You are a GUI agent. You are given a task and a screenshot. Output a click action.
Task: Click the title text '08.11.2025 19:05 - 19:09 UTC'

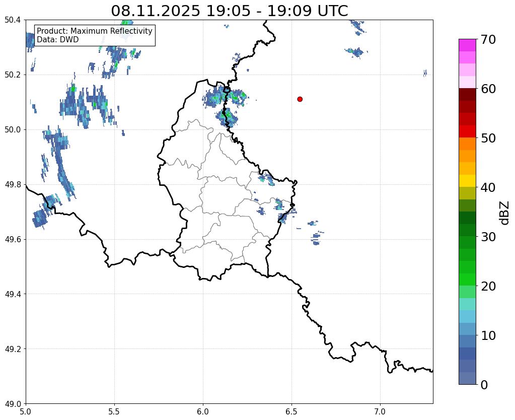pyautogui.click(x=229, y=11)
